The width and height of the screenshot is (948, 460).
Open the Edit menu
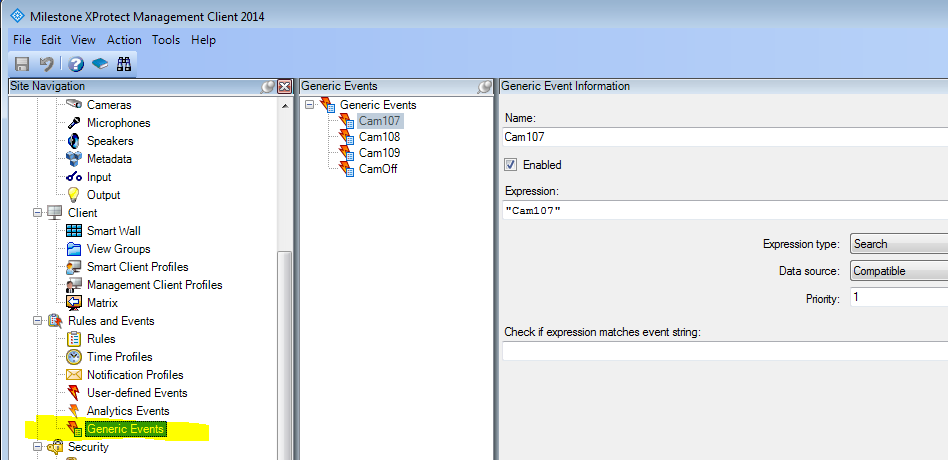point(51,40)
